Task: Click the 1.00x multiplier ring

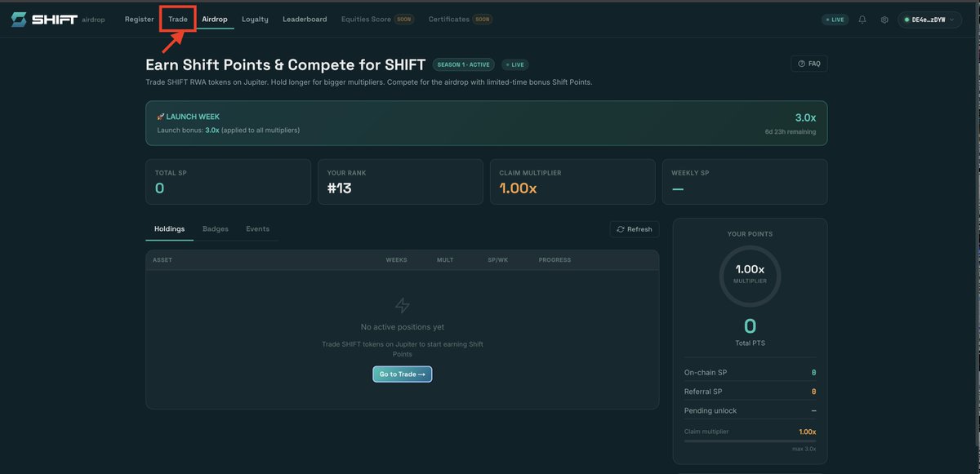Action: (x=750, y=276)
